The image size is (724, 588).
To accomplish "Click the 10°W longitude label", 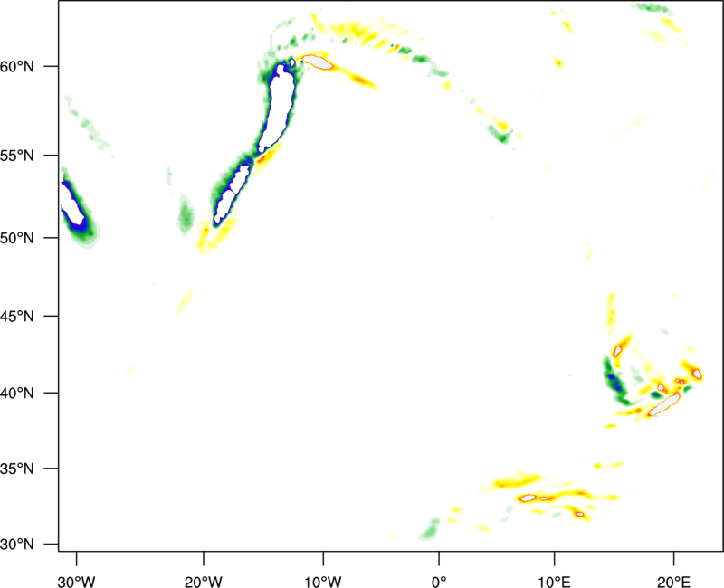I will (x=323, y=582).
